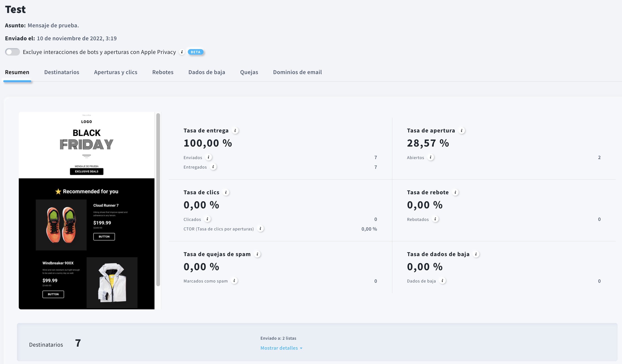Click the Marcados como spam info icon
Viewport: 622px width, 364px height.
click(x=234, y=280)
